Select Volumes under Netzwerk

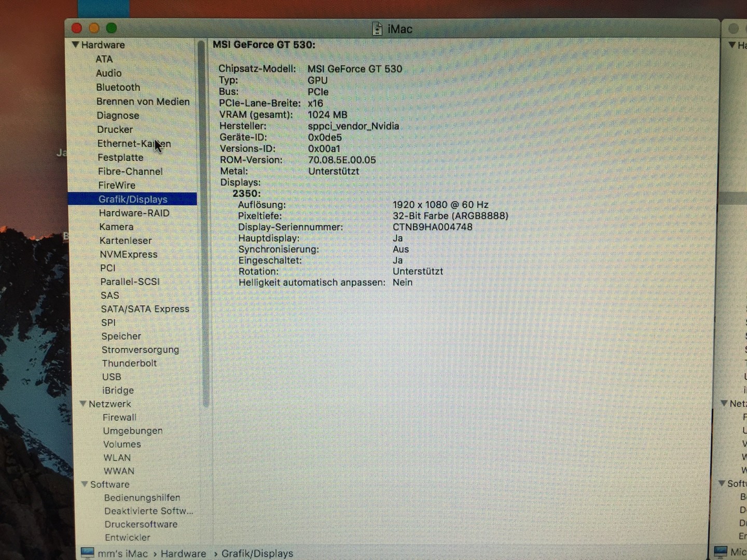[x=122, y=444]
